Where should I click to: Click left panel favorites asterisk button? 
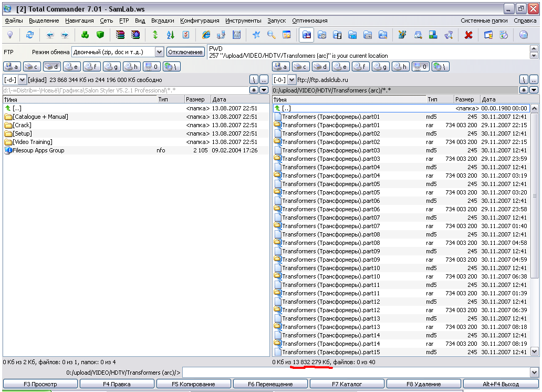point(254,90)
